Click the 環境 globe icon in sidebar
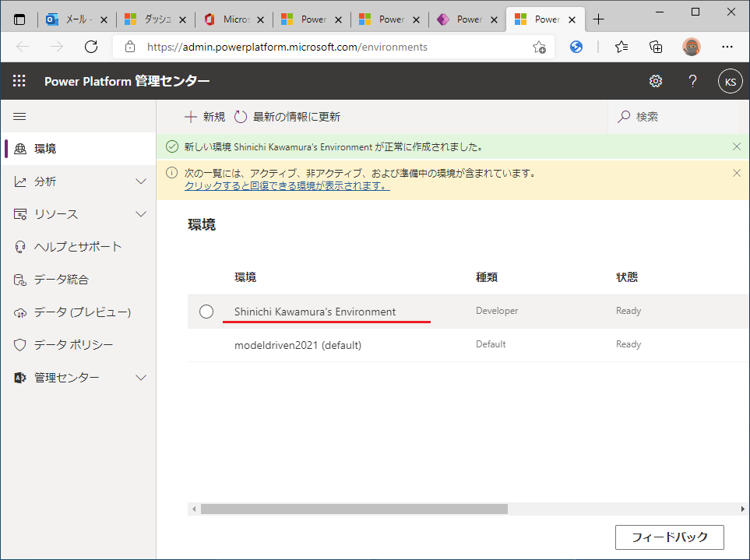The width and height of the screenshot is (750, 560). (20, 149)
